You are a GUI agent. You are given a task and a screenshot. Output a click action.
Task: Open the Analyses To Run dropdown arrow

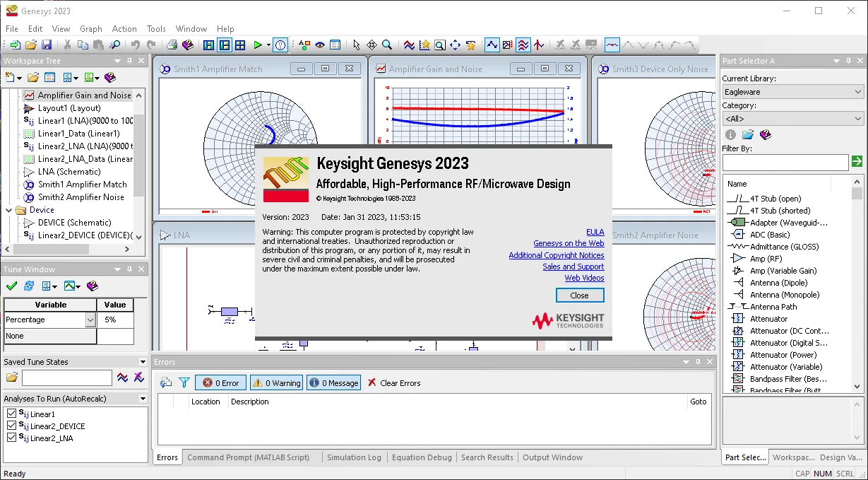point(143,398)
